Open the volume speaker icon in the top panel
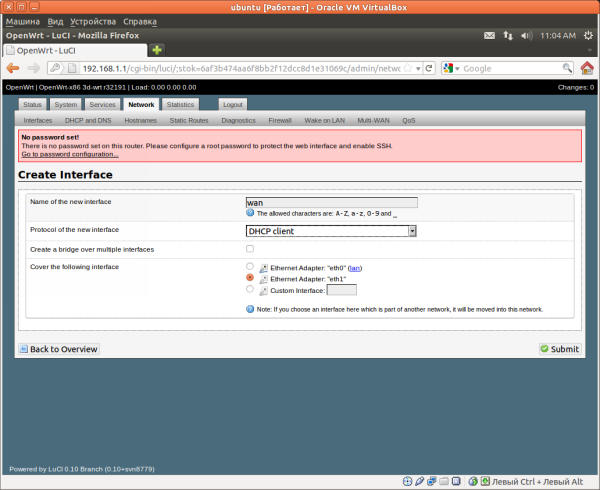This screenshot has height=490, width=600. click(x=529, y=34)
